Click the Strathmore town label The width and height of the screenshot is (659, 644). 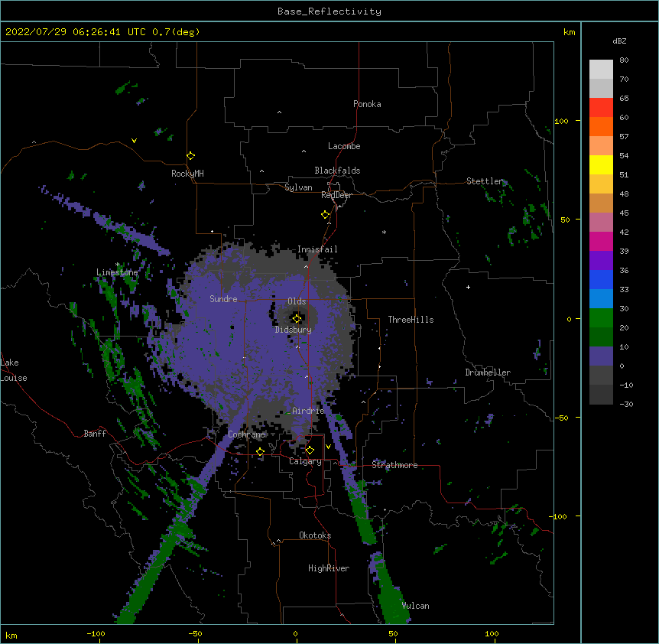click(394, 465)
